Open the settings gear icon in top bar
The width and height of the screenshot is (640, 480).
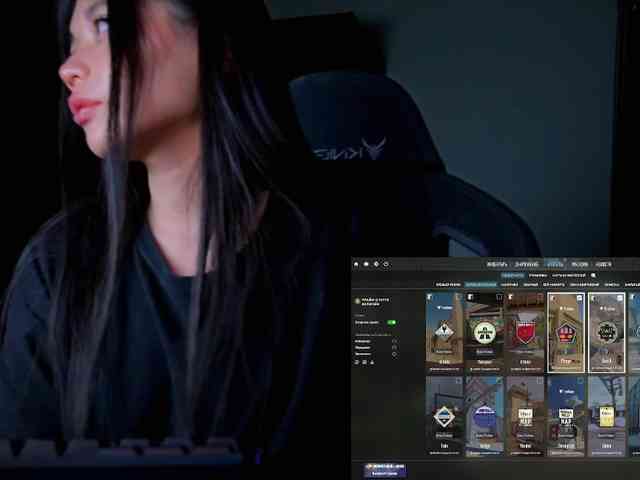click(x=376, y=264)
